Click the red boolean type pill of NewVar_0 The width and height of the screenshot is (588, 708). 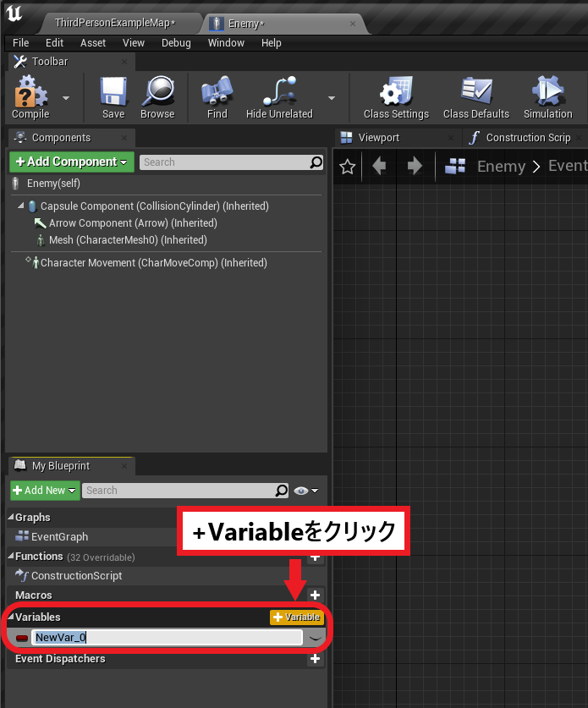coord(22,638)
